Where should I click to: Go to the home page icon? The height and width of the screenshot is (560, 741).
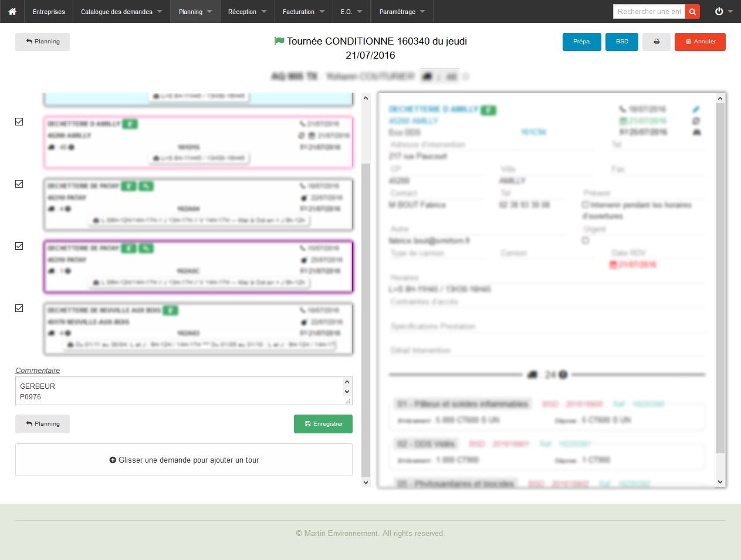[x=12, y=12]
